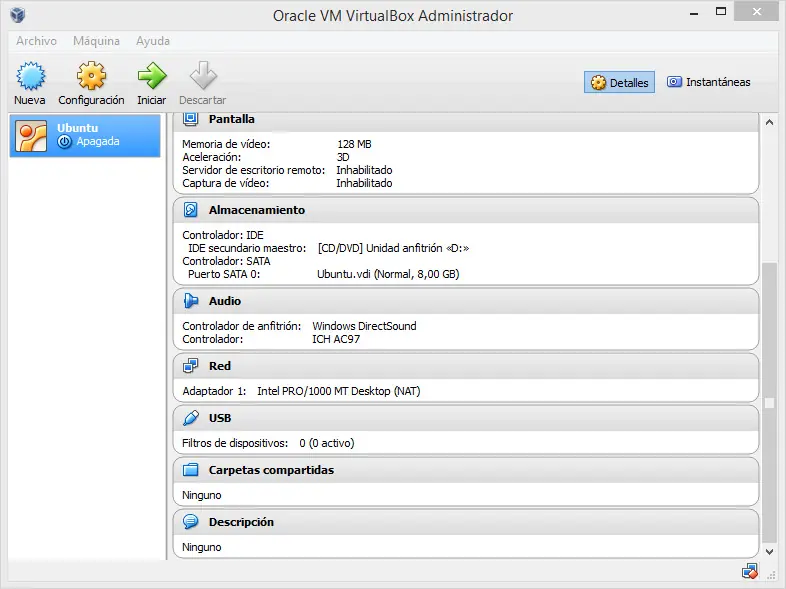Click 'Intel PRO/1000 MT Desktop (NAT)' text
The image size is (786, 589).
coord(339,391)
